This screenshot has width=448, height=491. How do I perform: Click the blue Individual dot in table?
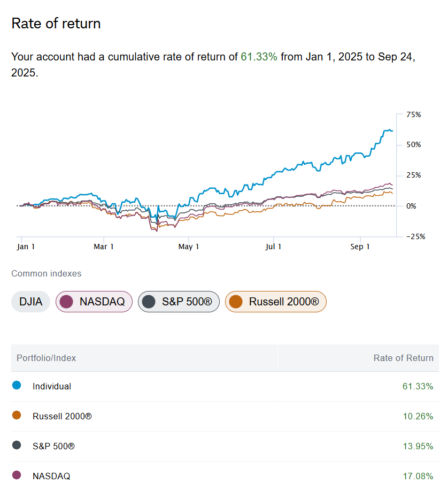(17, 385)
